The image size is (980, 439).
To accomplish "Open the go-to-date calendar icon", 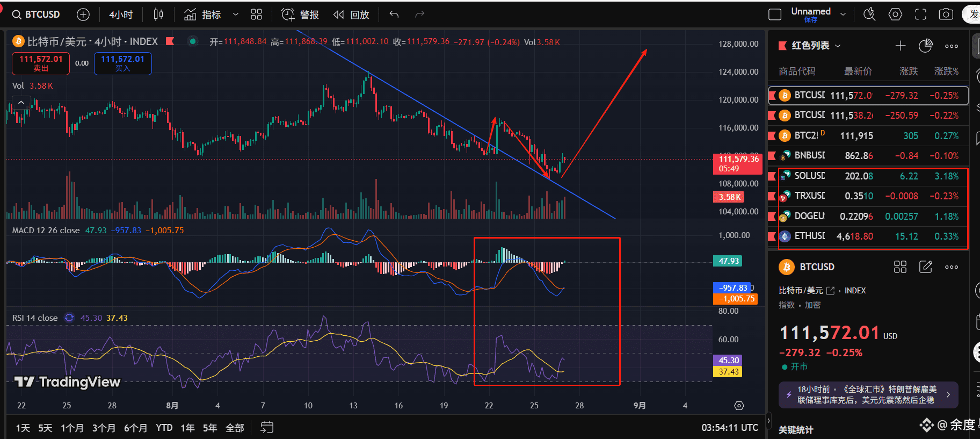I will pyautogui.click(x=267, y=427).
